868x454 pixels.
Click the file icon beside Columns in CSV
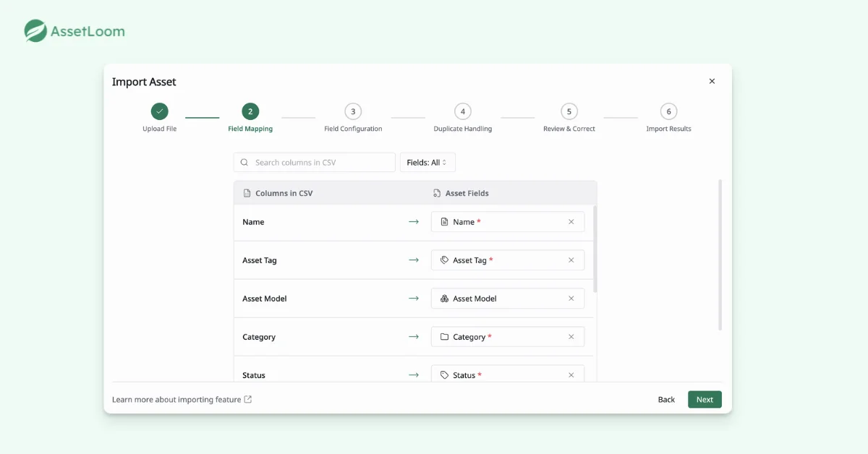click(247, 194)
